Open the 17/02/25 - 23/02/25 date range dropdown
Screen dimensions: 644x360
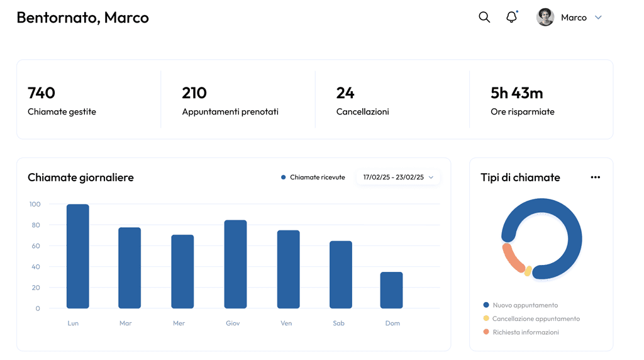398,177
